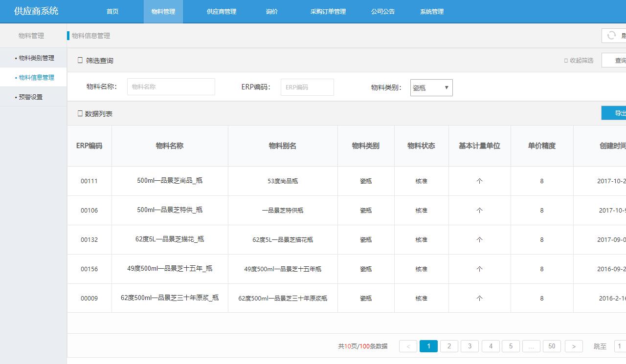Click alias 一品景芝特供瓶
626x364 pixels.
coord(283,210)
